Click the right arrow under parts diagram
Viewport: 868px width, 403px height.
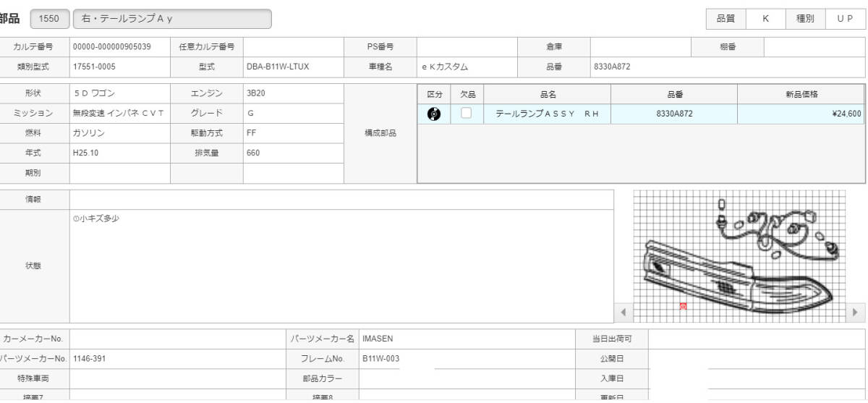tap(856, 313)
